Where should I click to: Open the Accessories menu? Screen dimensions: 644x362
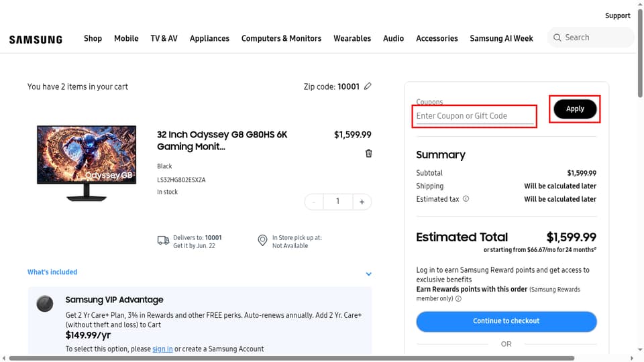(437, 38)
